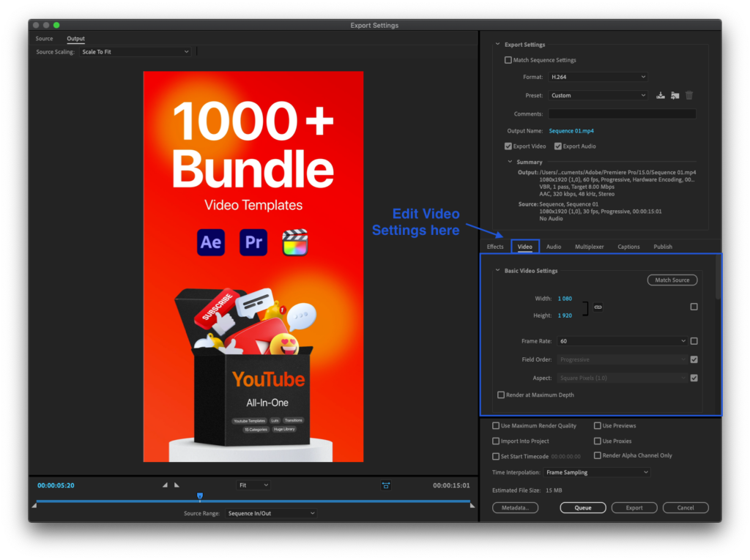This screenshot has height=560, width=750.
Task: Switch to the Source tab
Action: tap(44, 39)
